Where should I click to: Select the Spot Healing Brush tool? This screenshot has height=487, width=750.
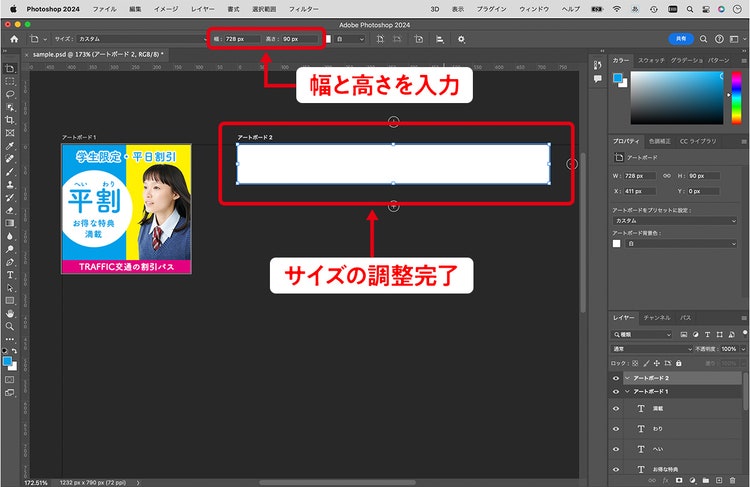(x=10, y=159)
